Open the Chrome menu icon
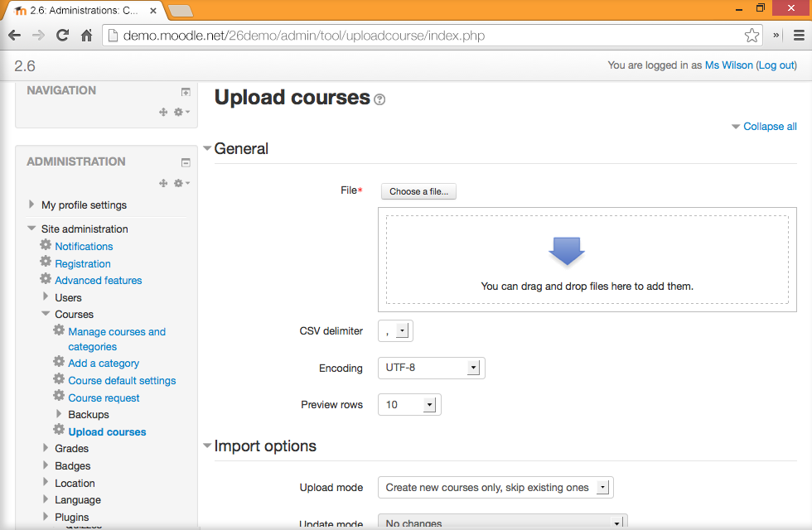Screen dimensions: 812x530 (x=798, y=36)
